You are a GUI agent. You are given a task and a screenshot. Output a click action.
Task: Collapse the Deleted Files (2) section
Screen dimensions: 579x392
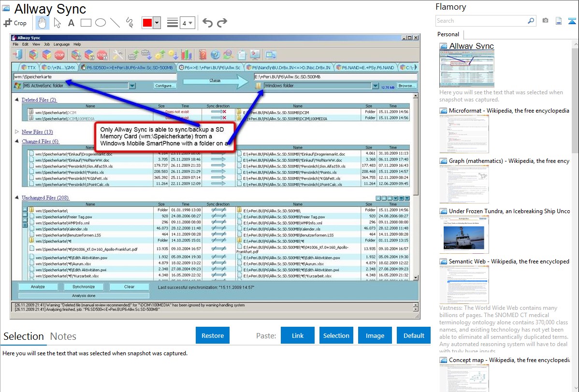pos(16,100)
